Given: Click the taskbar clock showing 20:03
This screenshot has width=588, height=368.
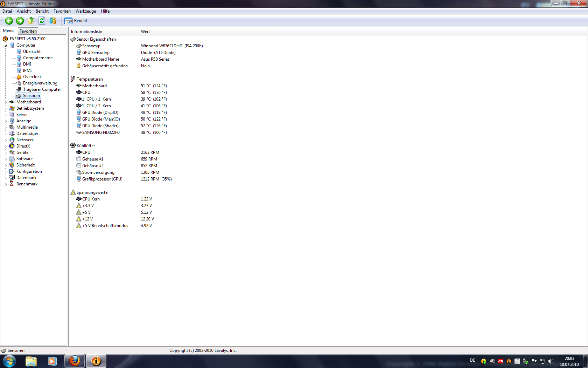Looking at the screenshot, I should coord(569,361).
